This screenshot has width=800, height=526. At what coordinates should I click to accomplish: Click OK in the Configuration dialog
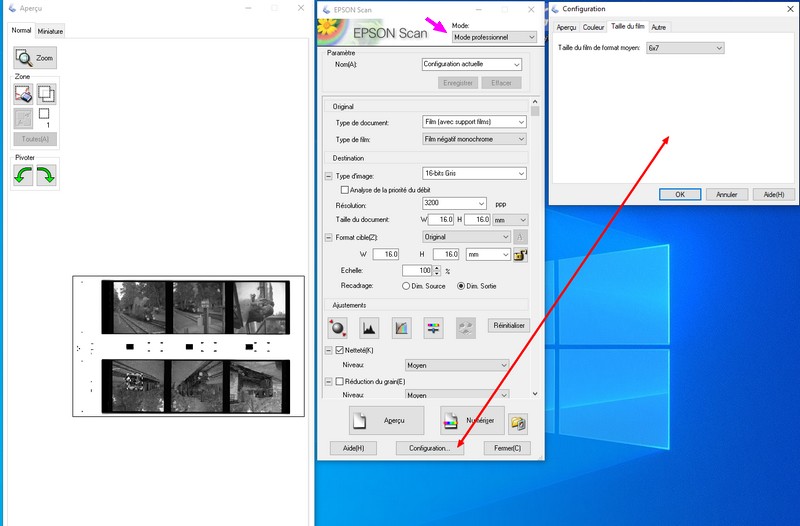tap(680, 194)
